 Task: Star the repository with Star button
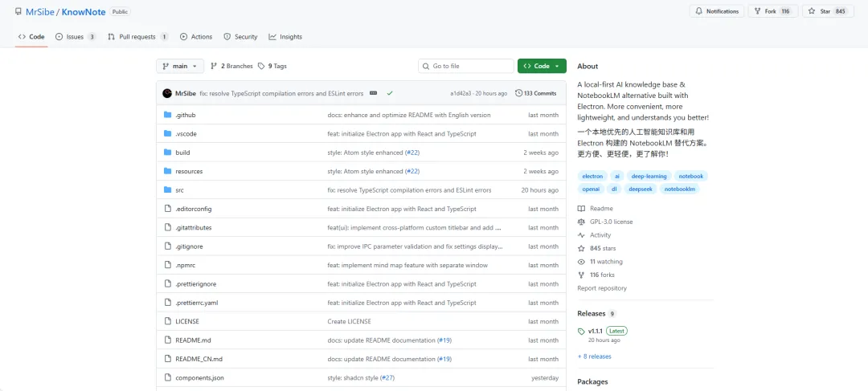point(828,11)
